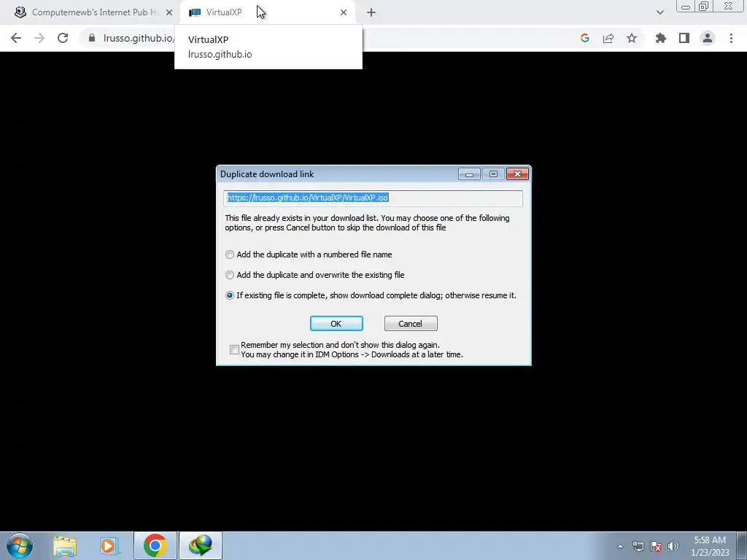
Task: Toggle the browser side panel icon
Action: tap(684, 38)
